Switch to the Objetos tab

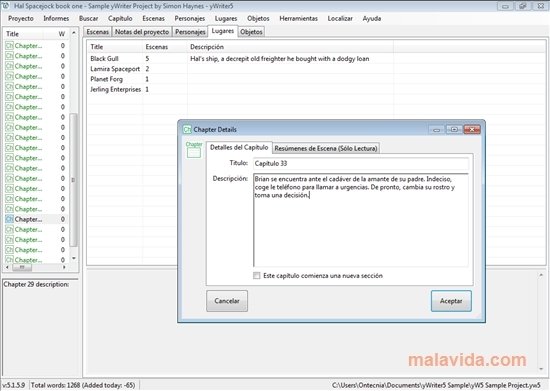[251, 32]
